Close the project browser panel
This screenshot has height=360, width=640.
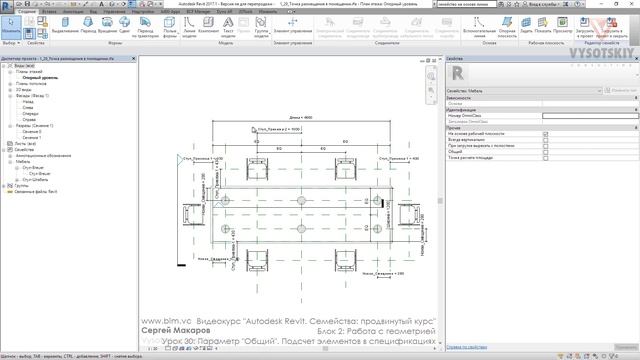click(133, 59)
